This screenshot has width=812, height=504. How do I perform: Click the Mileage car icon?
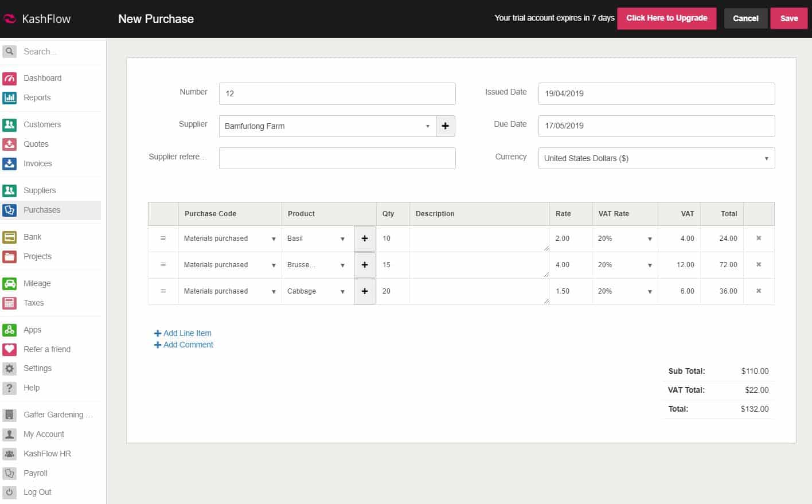click(9, 283)
